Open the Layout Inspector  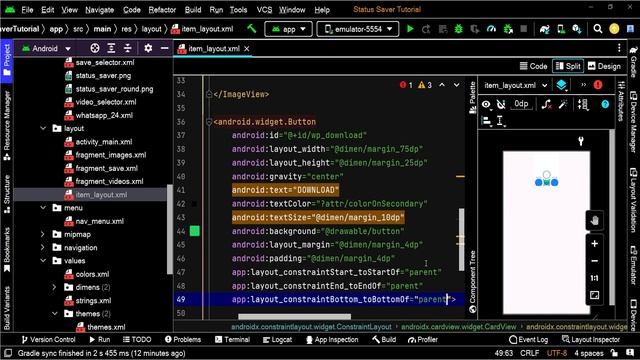pos(591,339)
